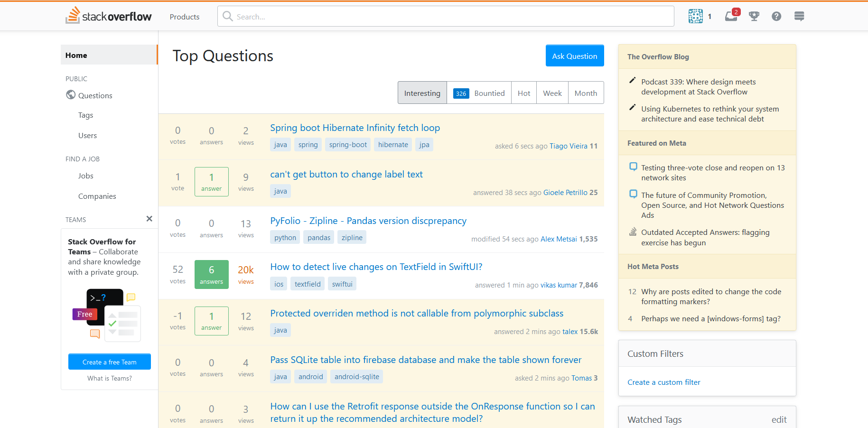868x428 pixels.
Task: Click the jpa tag
Action: click(424, 145)
